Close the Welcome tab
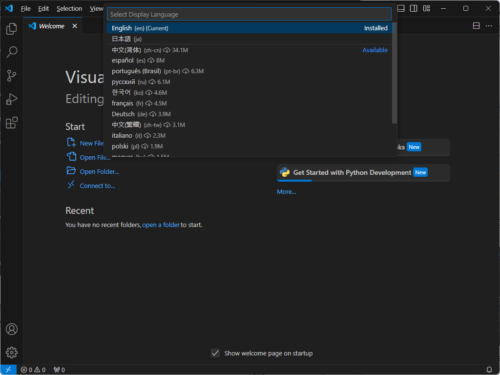 (75, 26)
